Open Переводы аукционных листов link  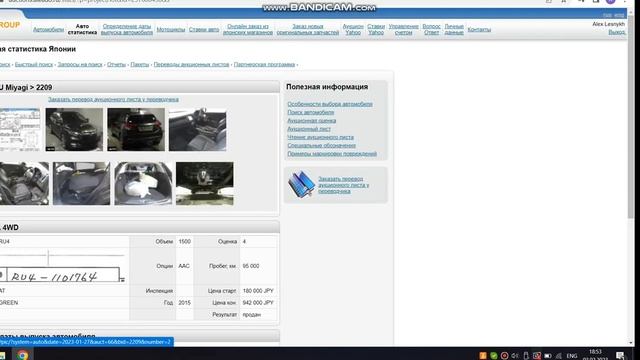click(x=191, y=64)
